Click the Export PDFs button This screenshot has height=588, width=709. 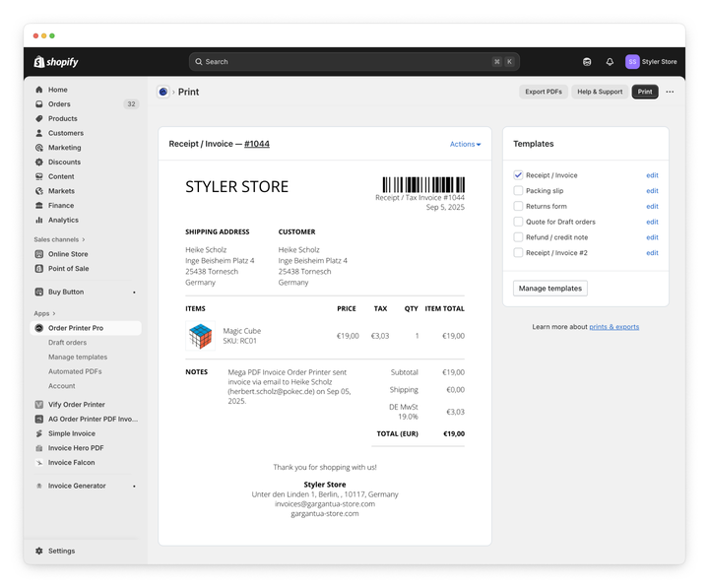pyautogui.click(x=544, y=92)
